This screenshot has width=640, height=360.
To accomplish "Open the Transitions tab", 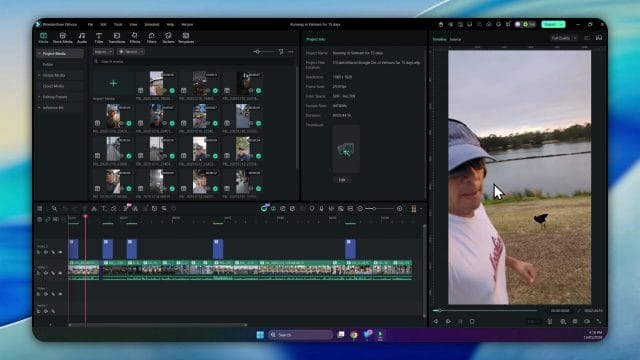I will [x=117, y=38].
